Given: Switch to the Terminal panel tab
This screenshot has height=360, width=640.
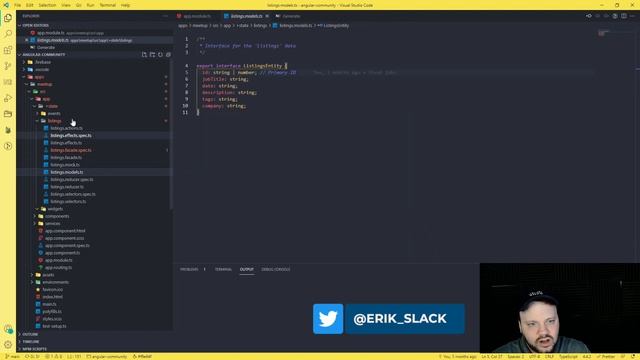Looking at the screenshot, I should click(223, 269).
